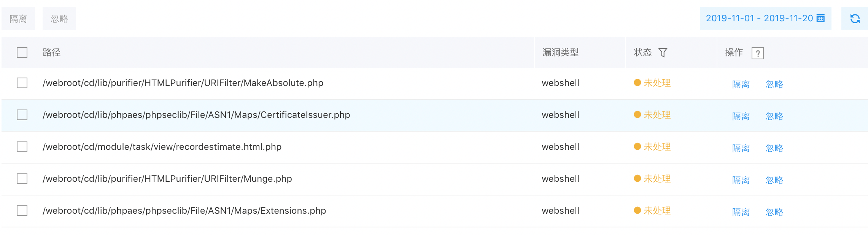Tick the checkbox for recordestimate.html.php
Viewport: 868px width, 235px height.
(22, 147)
